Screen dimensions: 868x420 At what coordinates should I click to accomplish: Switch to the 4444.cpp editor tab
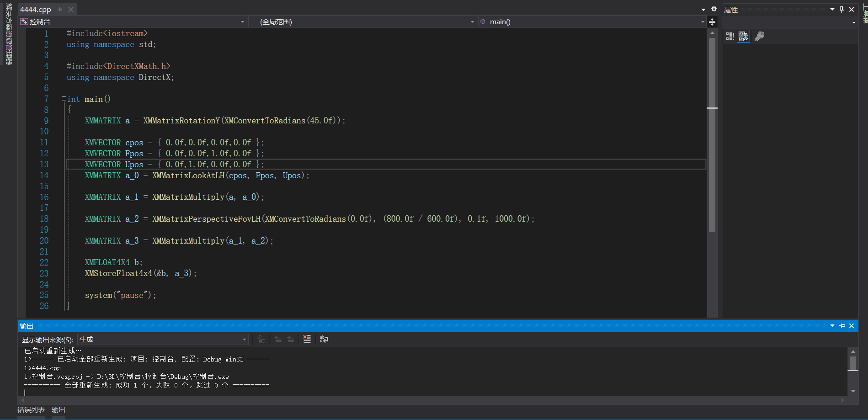point(36,10)
